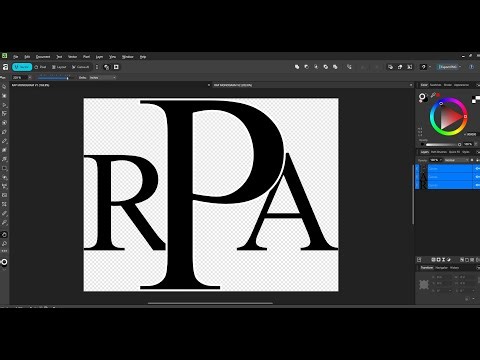
Task: Switch to the Pixel studio
Action: point(40,67)
